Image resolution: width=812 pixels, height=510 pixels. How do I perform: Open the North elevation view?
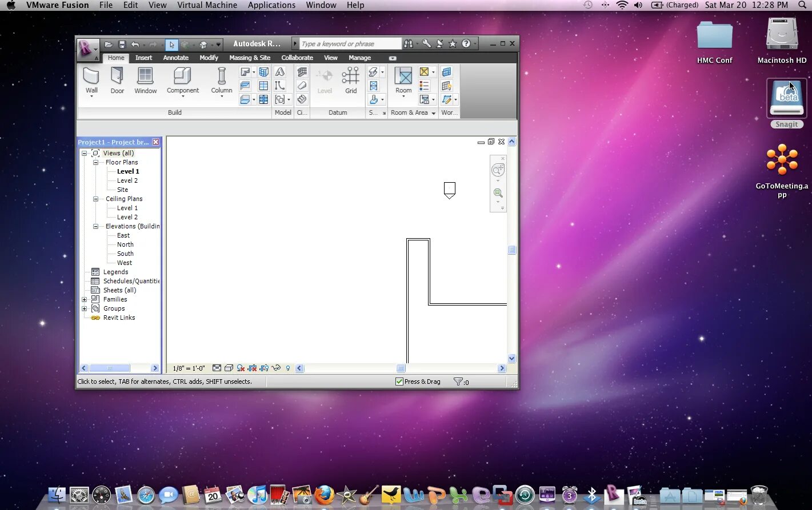point(125,244)
